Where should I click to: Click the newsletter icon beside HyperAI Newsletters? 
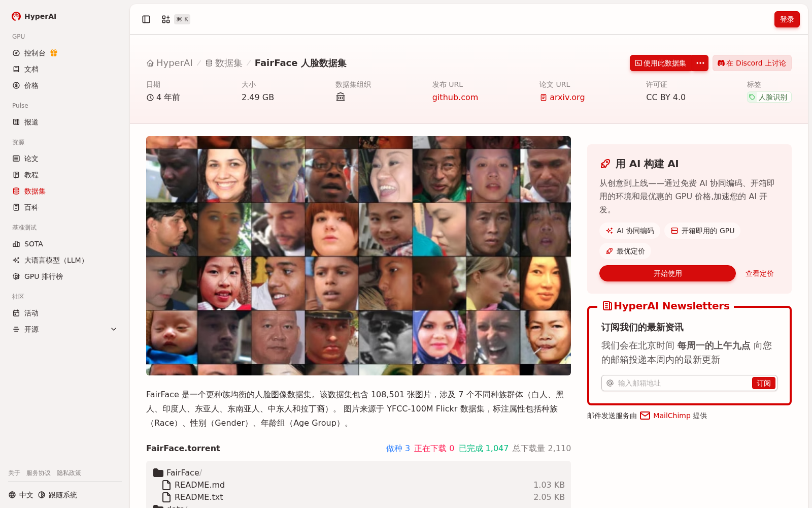pyautogui.click(x=607, y=306)
